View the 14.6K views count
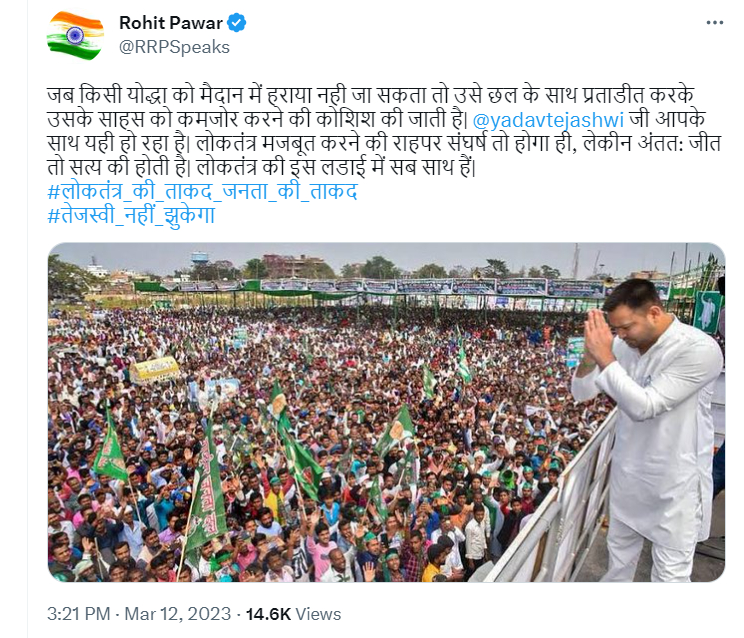The height and width of the screenshot is (638, 744). coord(268,614)
